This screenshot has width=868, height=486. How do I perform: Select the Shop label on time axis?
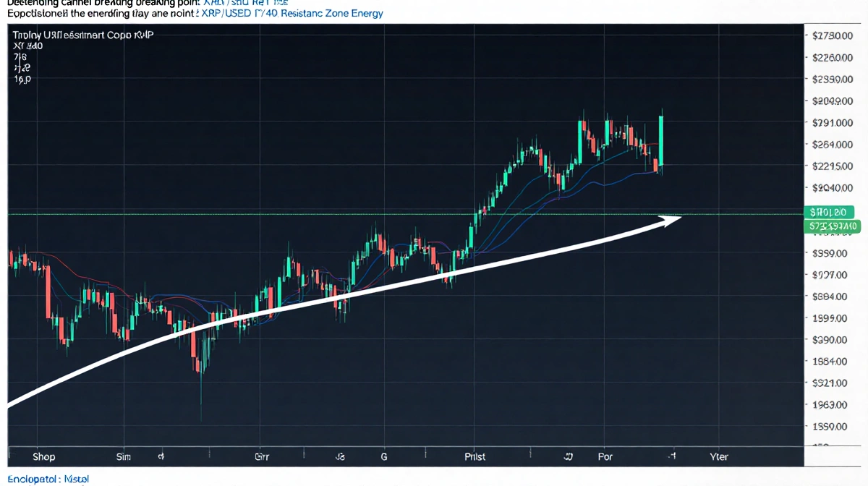[43, 456]
